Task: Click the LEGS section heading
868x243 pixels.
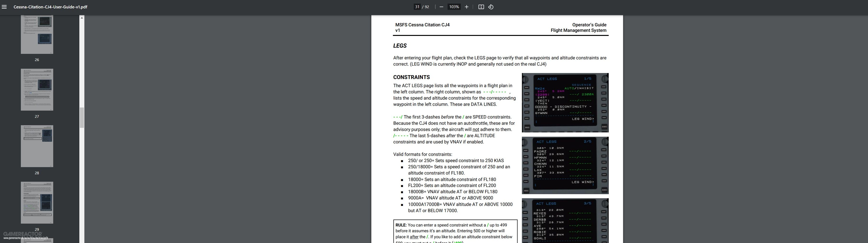Action: click(400, 46)
